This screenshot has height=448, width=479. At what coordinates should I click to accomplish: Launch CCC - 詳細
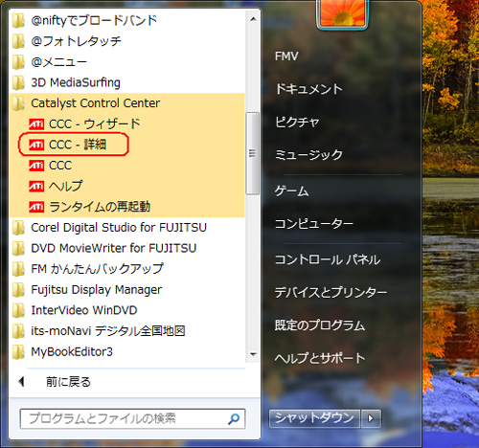(x=127, y=145)
